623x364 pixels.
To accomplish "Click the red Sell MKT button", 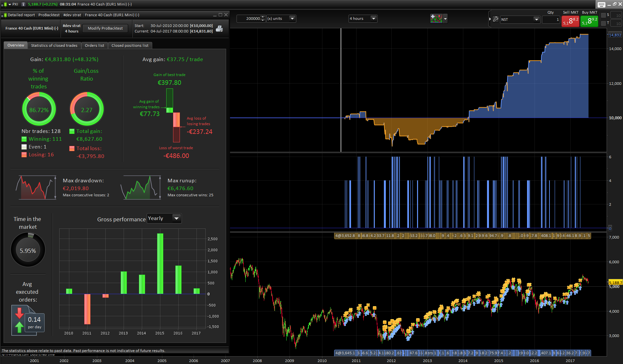I will coord(571,21).
